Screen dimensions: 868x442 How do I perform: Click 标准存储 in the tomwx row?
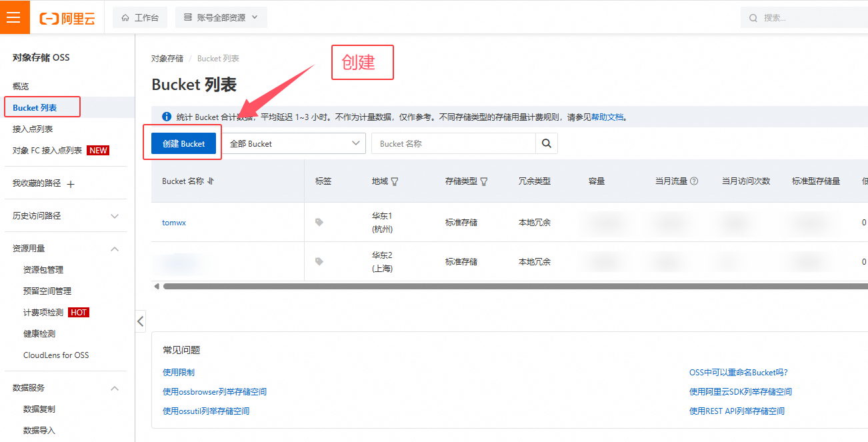(x=461, y=223)
